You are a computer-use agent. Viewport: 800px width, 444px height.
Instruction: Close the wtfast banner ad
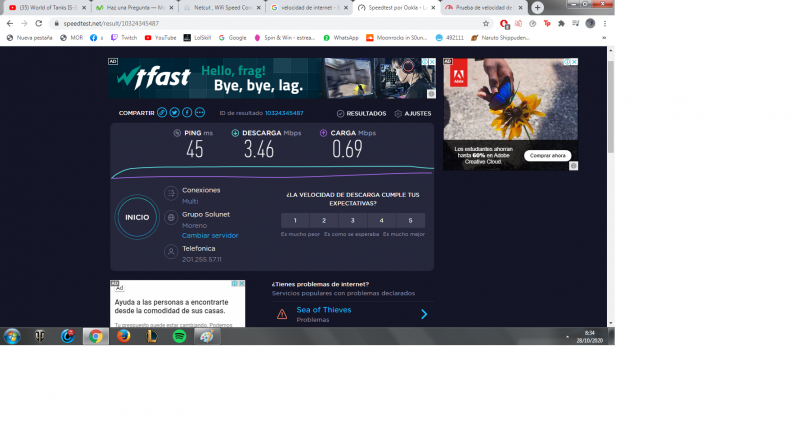click(432, 62)
